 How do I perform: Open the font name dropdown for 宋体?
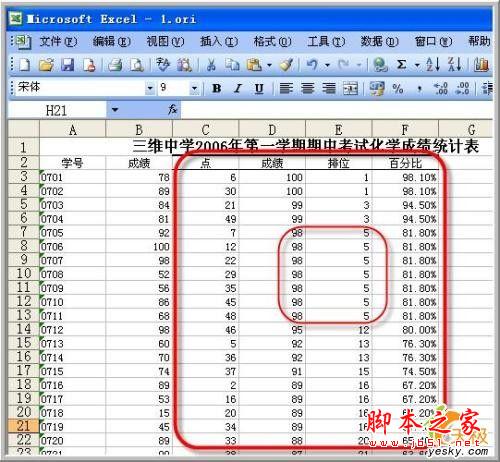pos(150,88)
